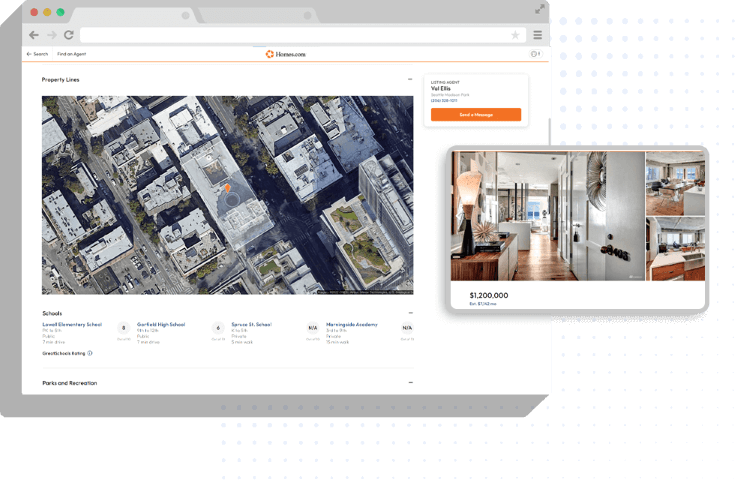Viewport: 735px width, 480px height.
Task: Open the estimated monthly payment link
Action: [483, 304]
